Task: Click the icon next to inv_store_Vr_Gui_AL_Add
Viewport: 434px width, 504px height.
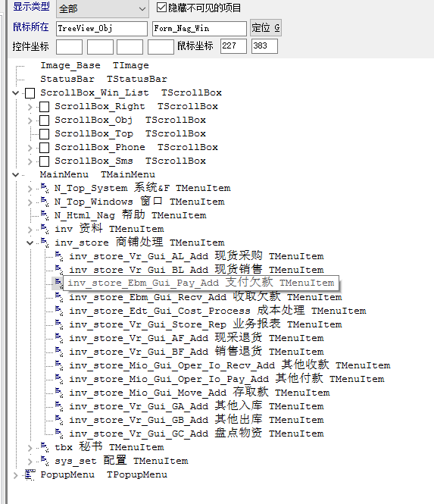Action: click(59, 256)
